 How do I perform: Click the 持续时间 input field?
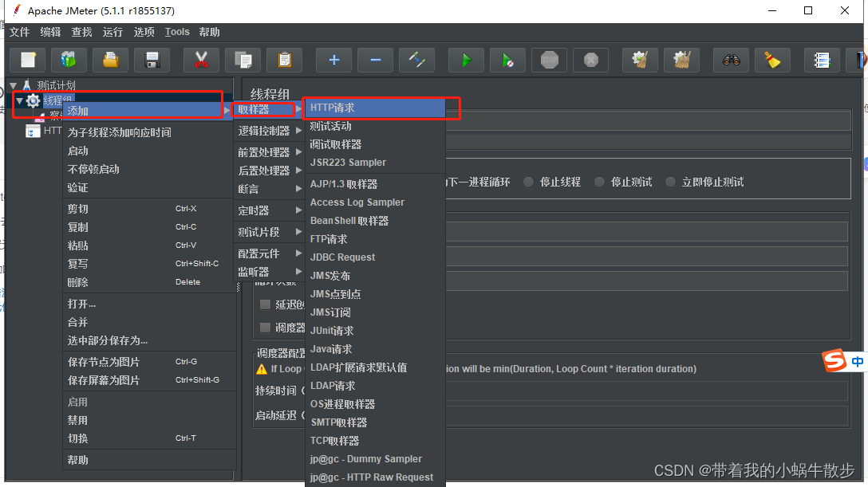[x=646, y=391]
